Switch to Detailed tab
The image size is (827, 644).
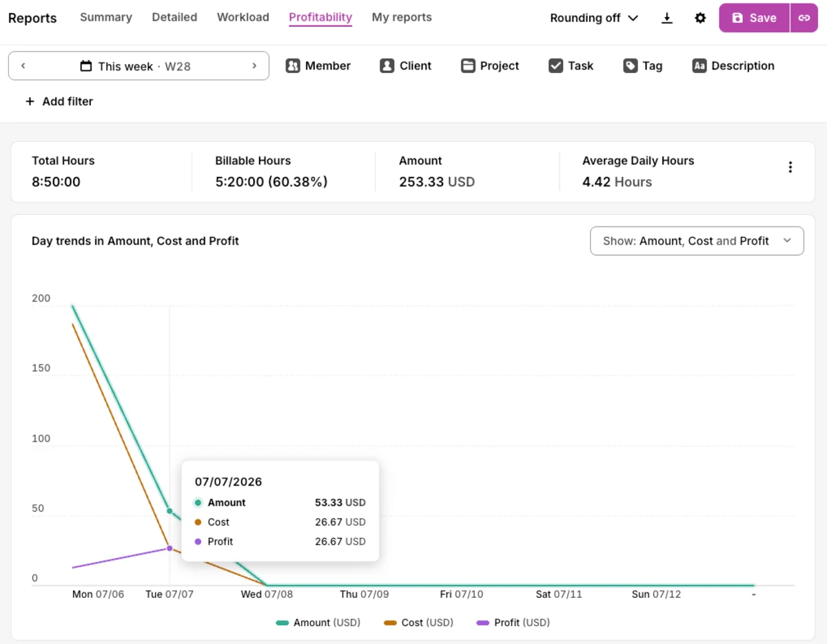tap(174, 17)
